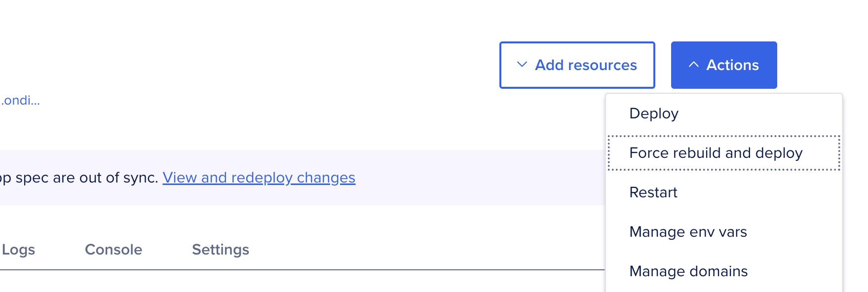This screenshot has width=868, height=292.
Task: Trigger a new deployment via Deploy entry
Action: tap(654, 113)
